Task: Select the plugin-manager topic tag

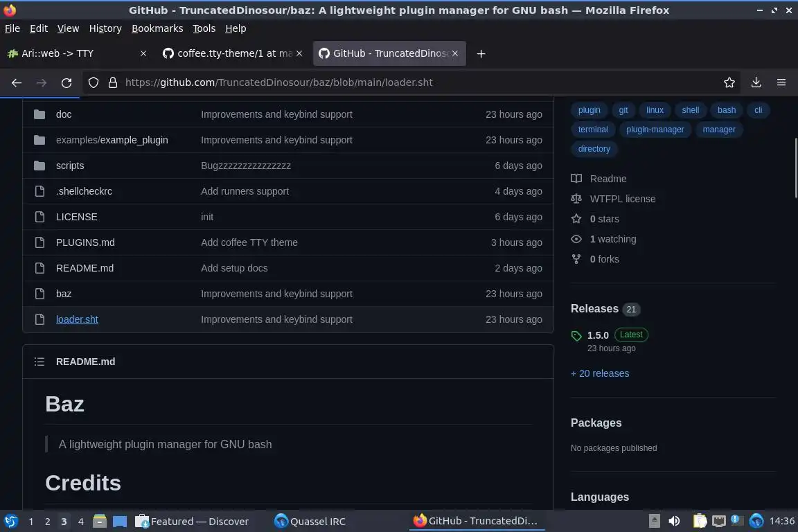Action: [x=655, y=130]
